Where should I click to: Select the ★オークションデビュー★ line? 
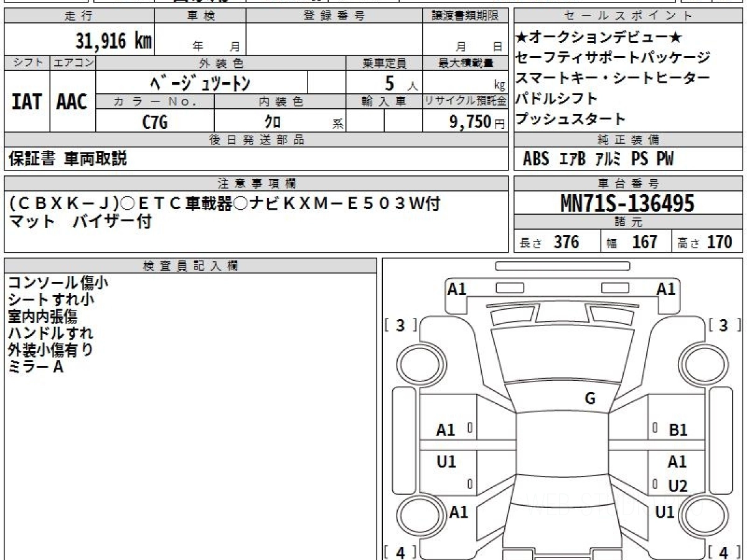coord(600,38)
